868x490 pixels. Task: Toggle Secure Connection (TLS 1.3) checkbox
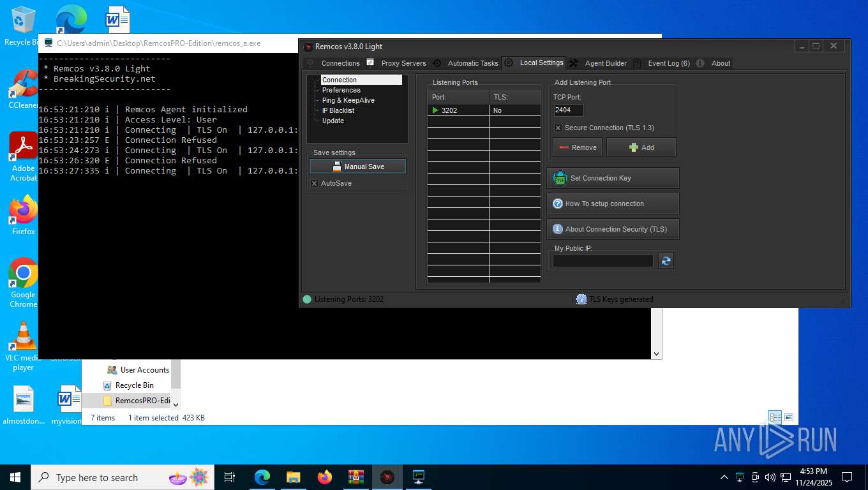click(558, 128)
